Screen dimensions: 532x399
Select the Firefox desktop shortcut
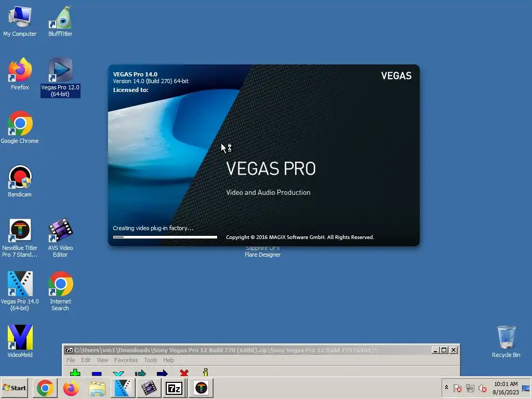coord(20,74)
